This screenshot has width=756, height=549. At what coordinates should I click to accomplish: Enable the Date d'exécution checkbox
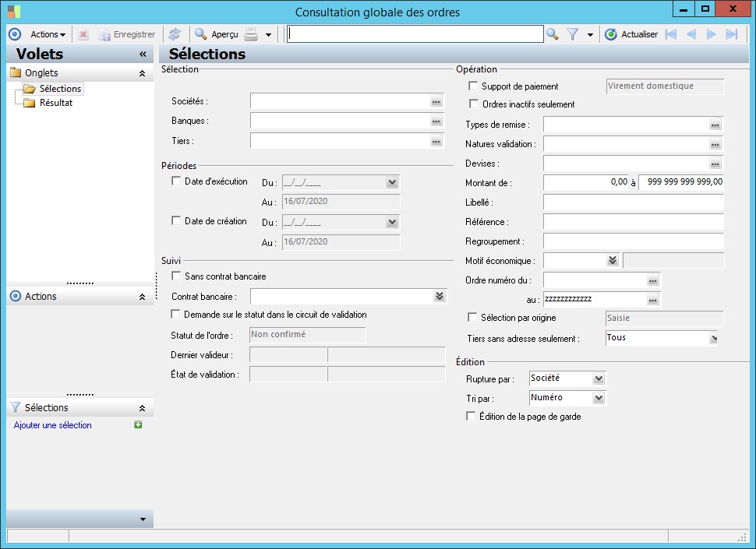click(x=176, y=181)
